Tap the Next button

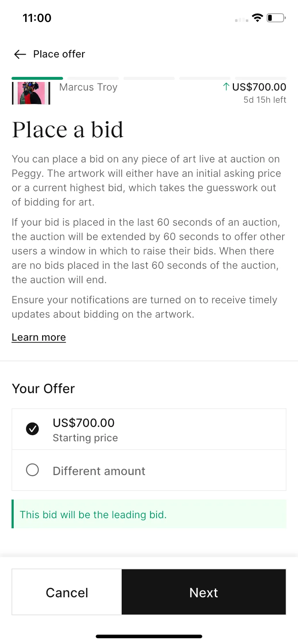coord(204,592)
